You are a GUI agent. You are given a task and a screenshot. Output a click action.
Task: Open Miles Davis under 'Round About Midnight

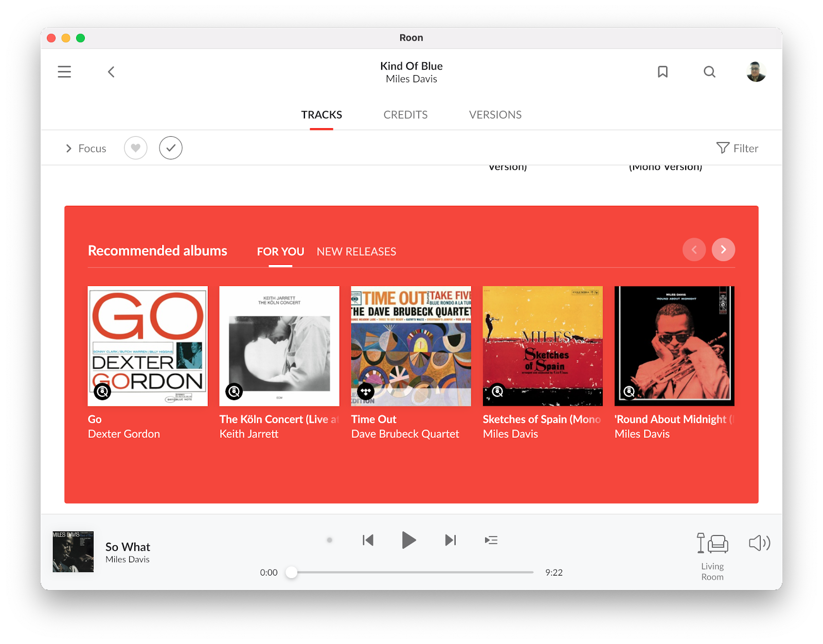pos(642,434)
